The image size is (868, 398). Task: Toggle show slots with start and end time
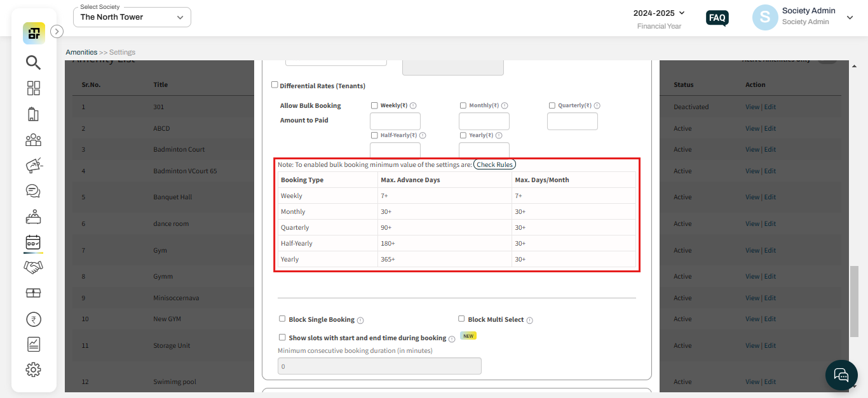282,337
